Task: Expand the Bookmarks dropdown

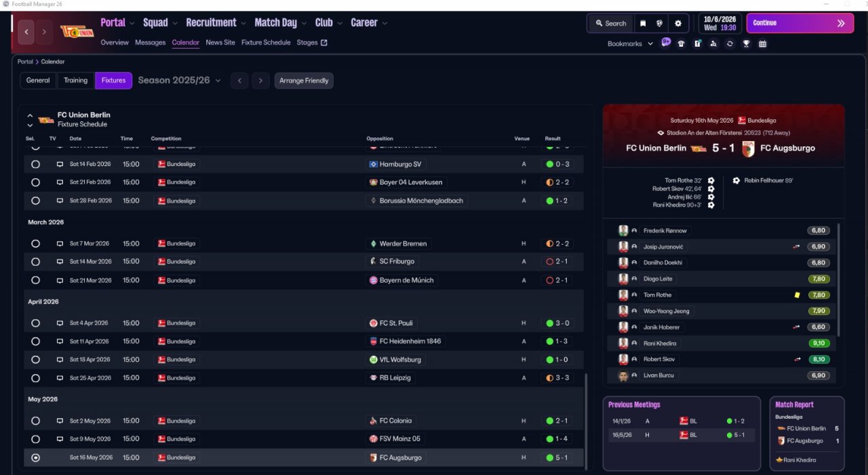Action: [x=630, y=43]
